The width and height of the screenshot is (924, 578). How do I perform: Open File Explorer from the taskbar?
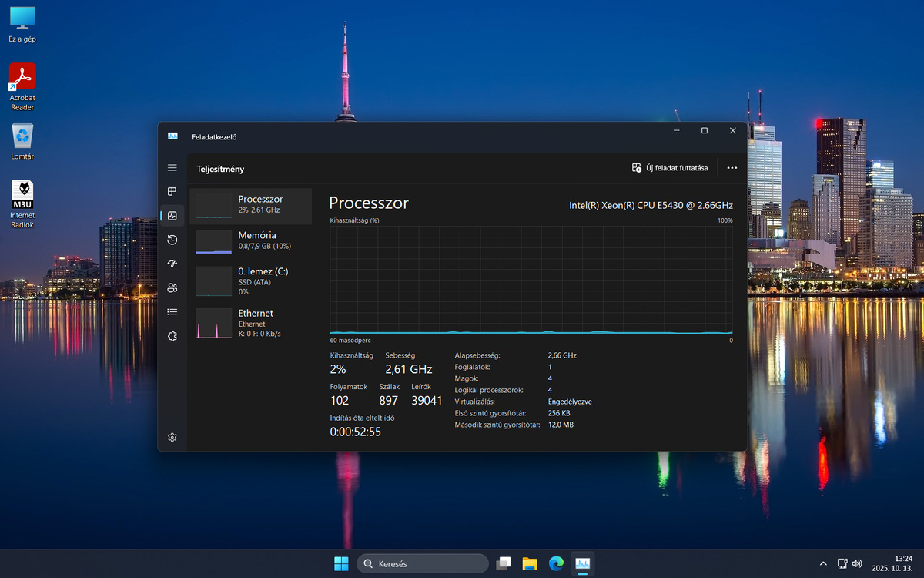pyautogui.click(x=530, y=563)
